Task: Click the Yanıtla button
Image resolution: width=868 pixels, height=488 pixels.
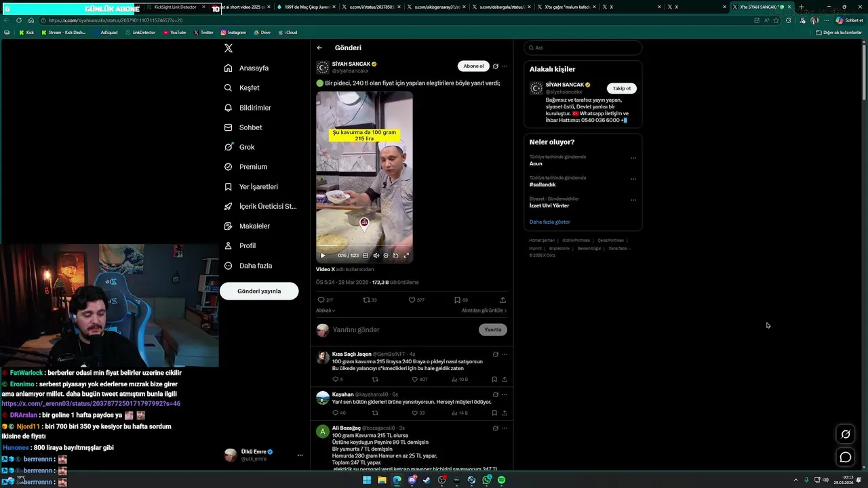Action: pyautogui.click(x=493, y=329)
